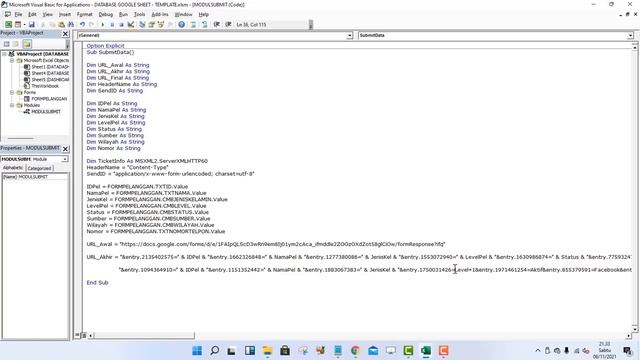Image resolution: width=640 pixels, height=360 pixels.
Task: Toggle Design Mode with the ruler icon
Action: (x=131, y=24)
